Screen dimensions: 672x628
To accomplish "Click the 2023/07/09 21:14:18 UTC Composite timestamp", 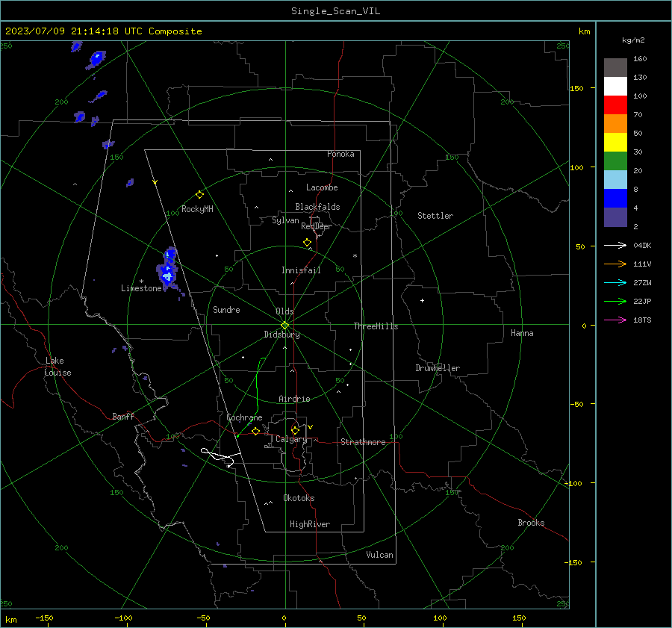I will [104, 31].
